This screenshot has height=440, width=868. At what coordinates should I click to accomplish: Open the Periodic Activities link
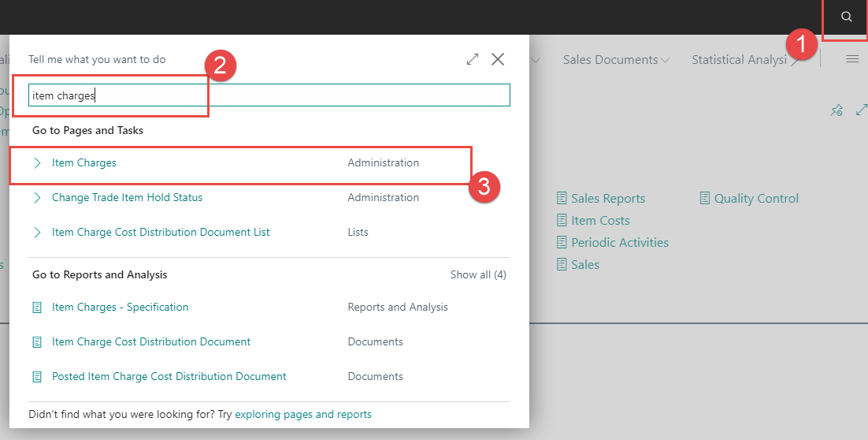tap(619, 243)
